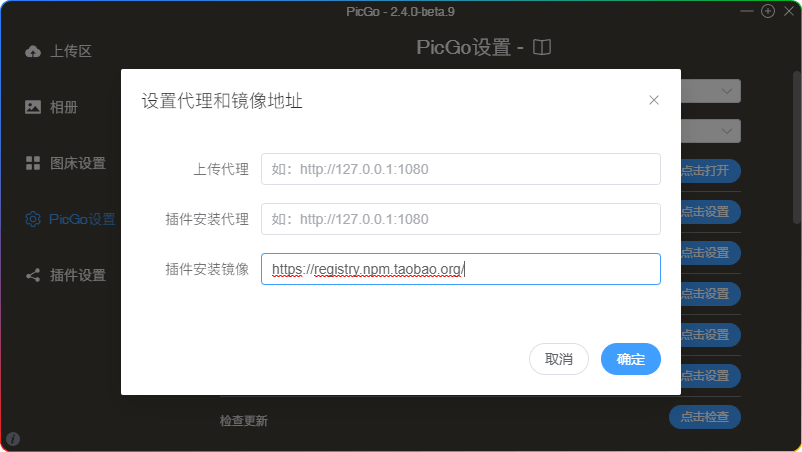Image resolution: width=802 pixels, height=452 pixels.
Task: Focus the 上传代理 input field
Action: coord(460,169)
